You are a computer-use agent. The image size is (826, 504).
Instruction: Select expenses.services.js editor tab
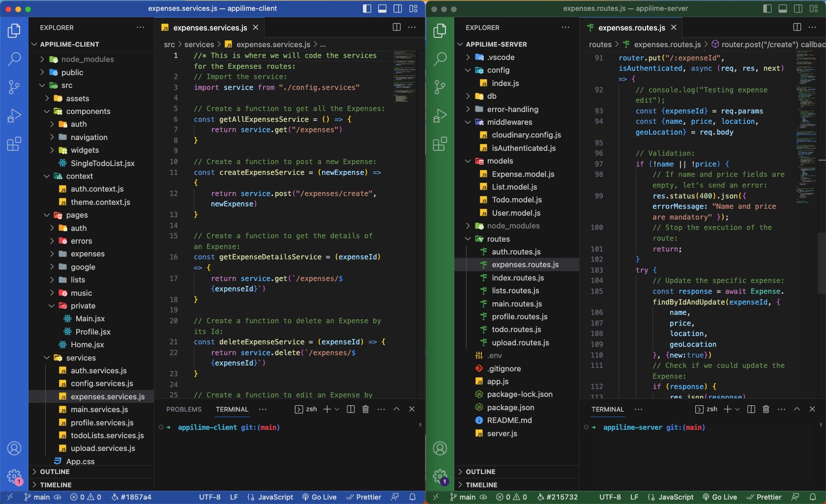(x=210, y=28)
